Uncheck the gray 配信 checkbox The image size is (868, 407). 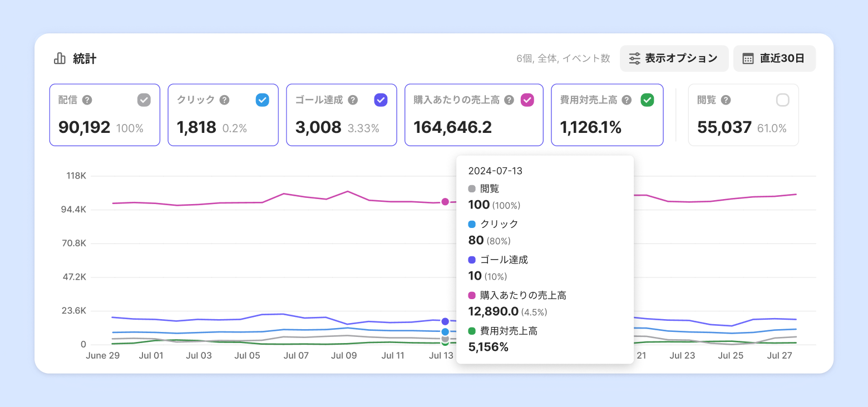[x=144, y=100]
